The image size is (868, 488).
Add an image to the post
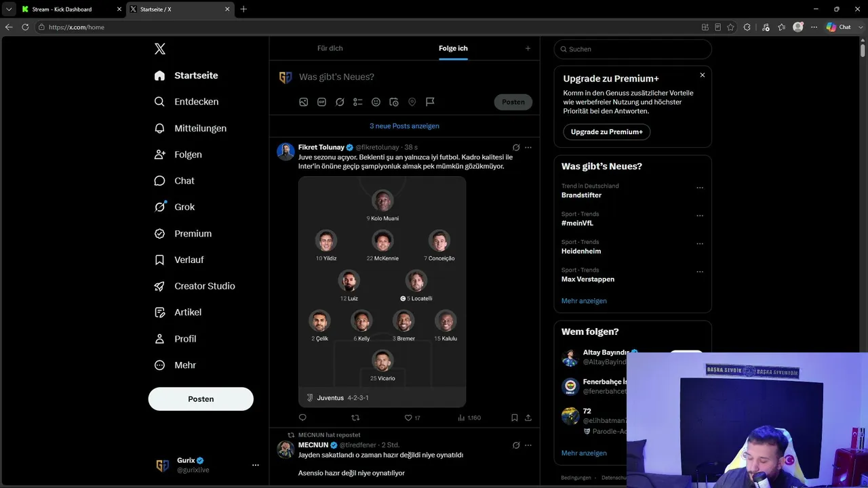[304, 102]
